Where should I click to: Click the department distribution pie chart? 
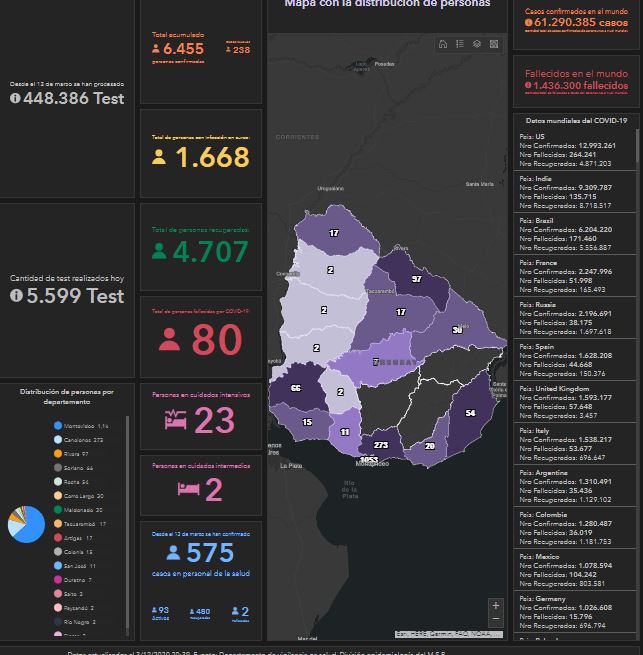point(25,523)
